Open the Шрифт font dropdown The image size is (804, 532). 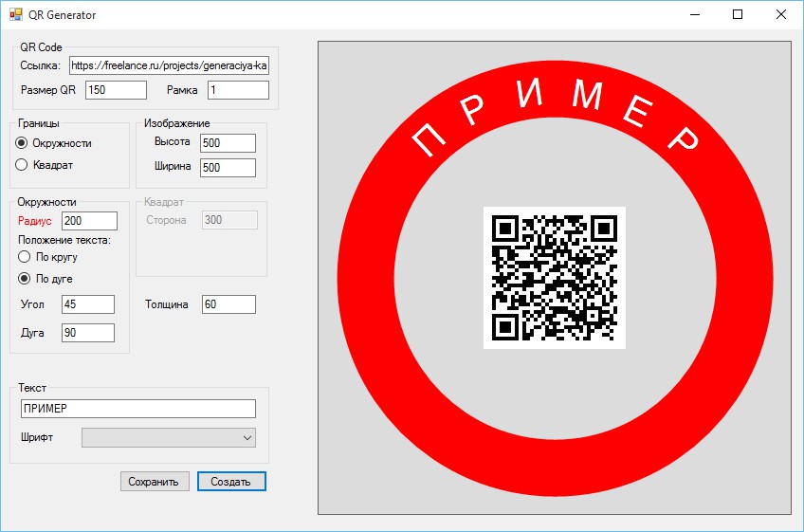click(x=169, y=437)
